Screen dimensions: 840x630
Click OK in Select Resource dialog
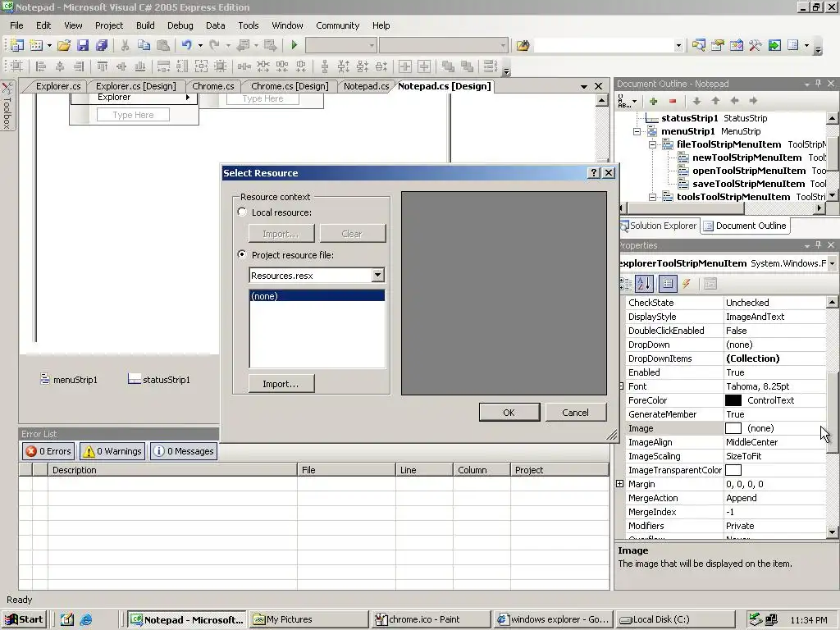tap(509, 413)
